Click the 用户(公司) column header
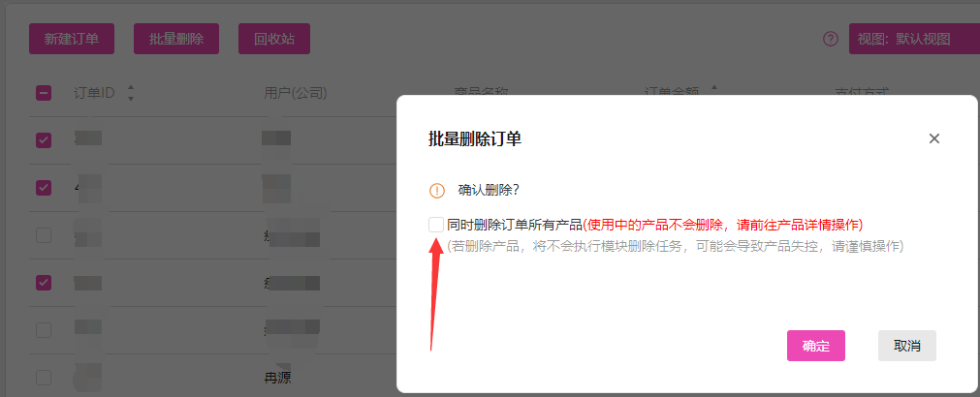Screen dimensions: 980x397 coord(296,93)
